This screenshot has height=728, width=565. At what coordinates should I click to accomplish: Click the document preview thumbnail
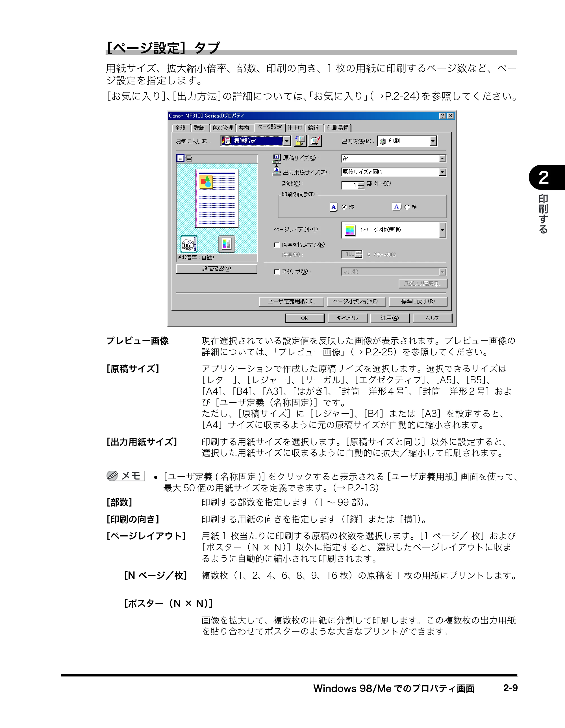pos(217,198)
